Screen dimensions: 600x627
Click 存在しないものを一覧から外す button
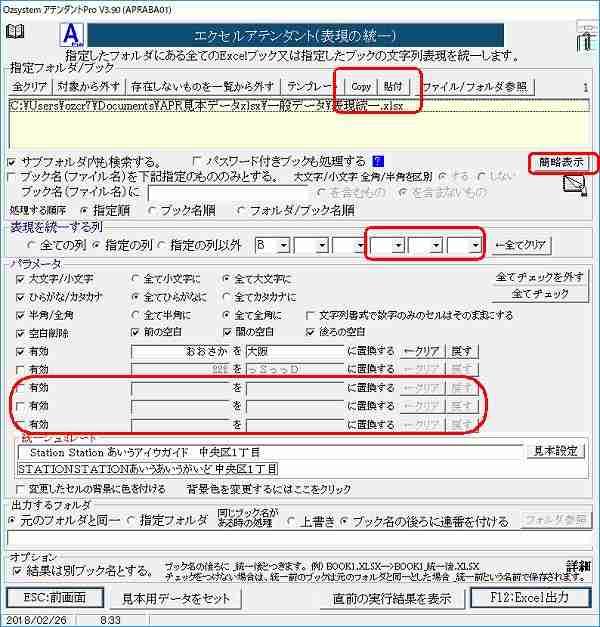pyautogui.click(x=202, y=86)
